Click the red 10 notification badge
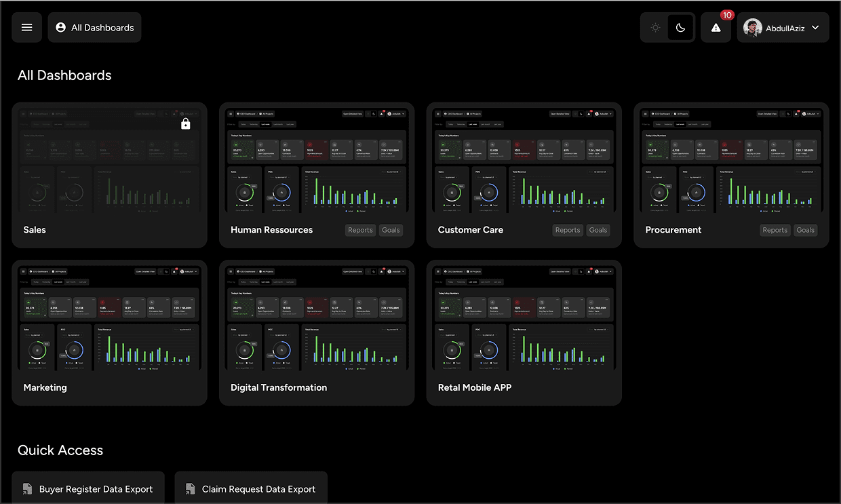841x504 pixels. pyautogui.click(x=727, y=15)
